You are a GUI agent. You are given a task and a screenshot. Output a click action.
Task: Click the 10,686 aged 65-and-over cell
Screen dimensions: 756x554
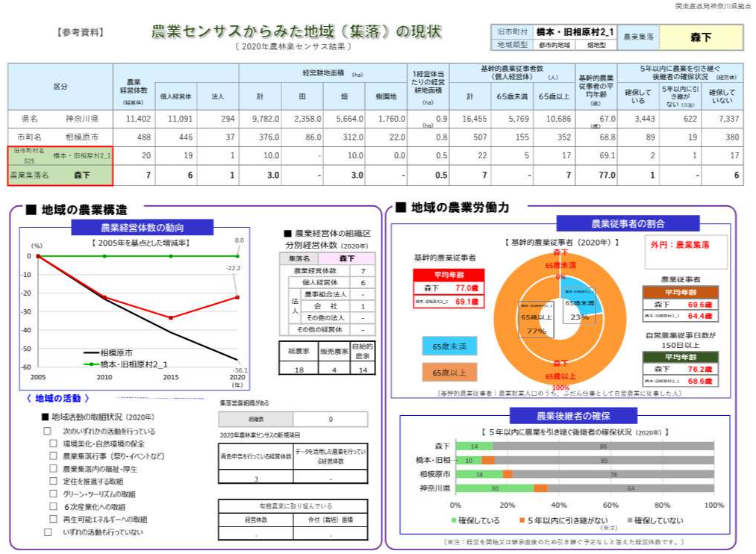pyautogui.click(x=554, y=119)
